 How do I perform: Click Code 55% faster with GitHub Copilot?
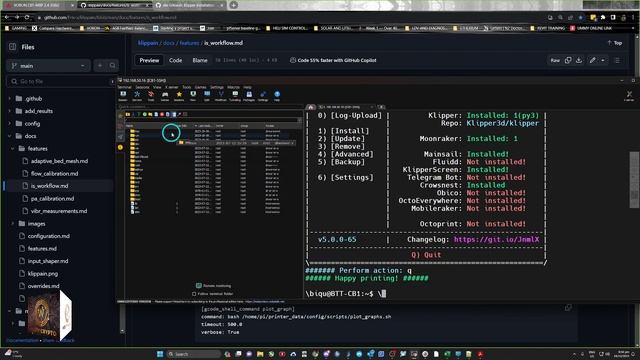point(333,60)
